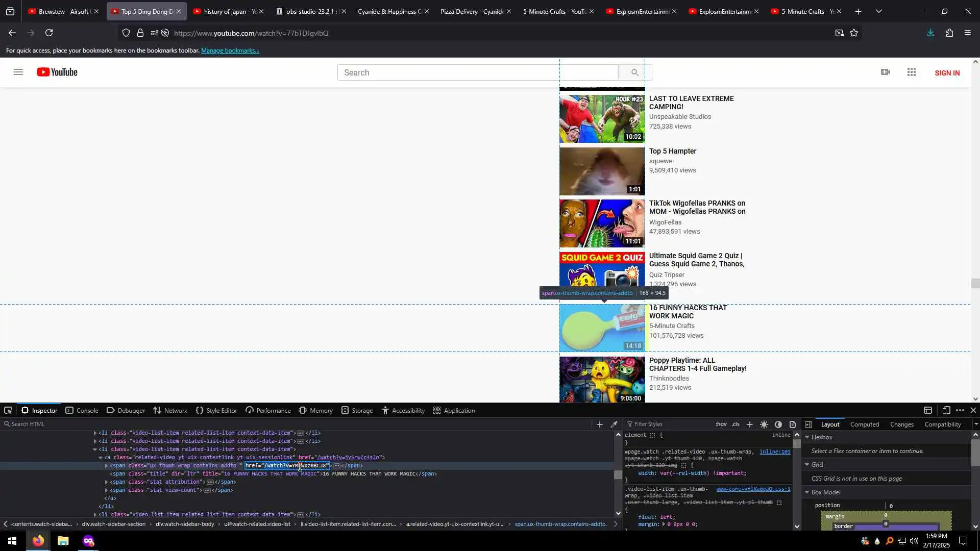Click the create new node plus icon
The width and height of the screenshot is (980, 551).
click(600, 424)
